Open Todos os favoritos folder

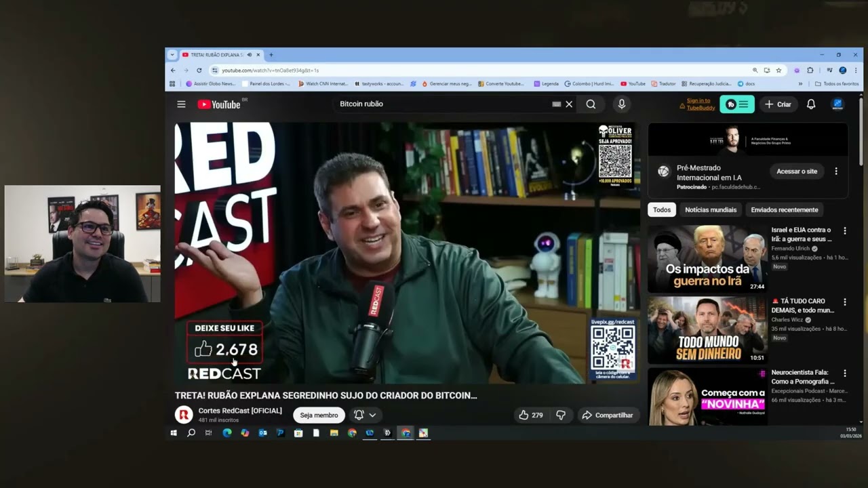point(837,83)
